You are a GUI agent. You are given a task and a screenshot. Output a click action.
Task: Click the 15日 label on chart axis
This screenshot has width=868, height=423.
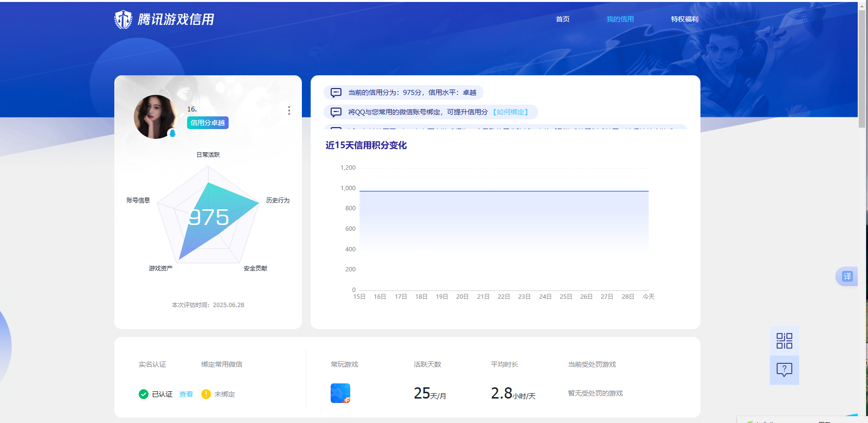pos(360,297)
